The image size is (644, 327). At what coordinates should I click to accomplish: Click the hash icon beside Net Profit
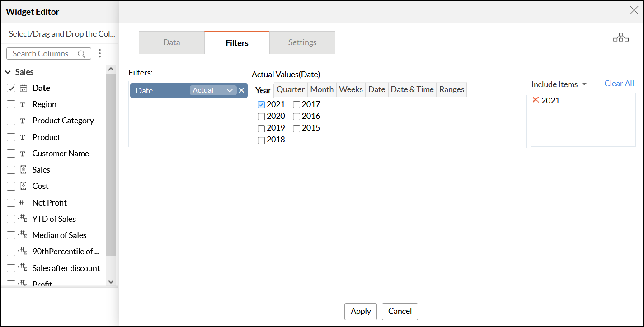22,202
